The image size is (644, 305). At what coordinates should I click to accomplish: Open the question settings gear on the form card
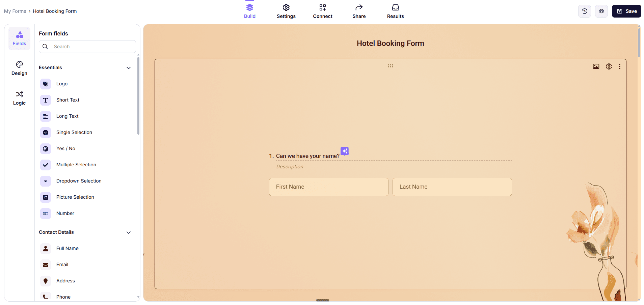click(x=609, y=66)
